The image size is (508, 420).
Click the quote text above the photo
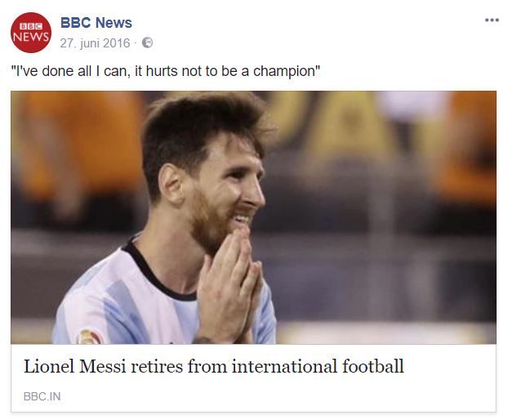point(165,72)
